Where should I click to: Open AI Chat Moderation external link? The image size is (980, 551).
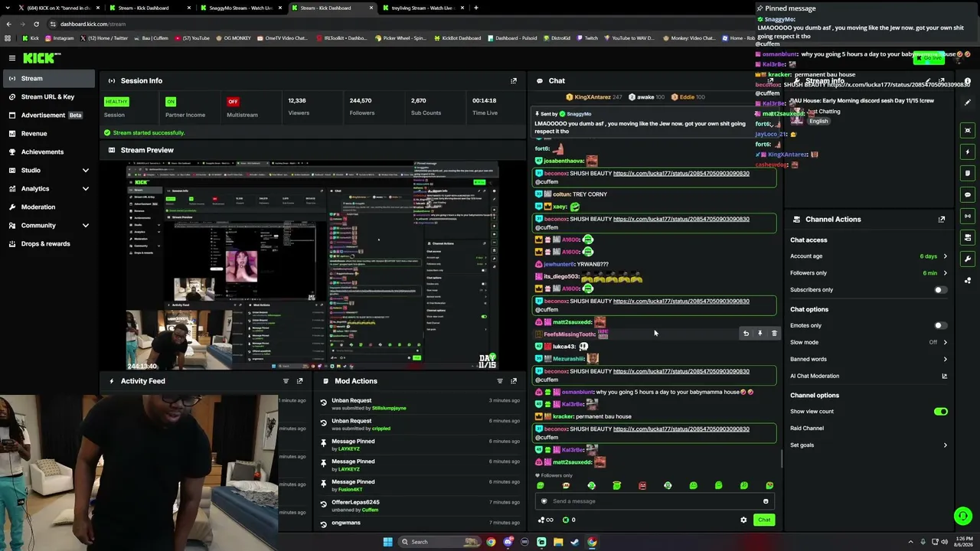(944, 376)
